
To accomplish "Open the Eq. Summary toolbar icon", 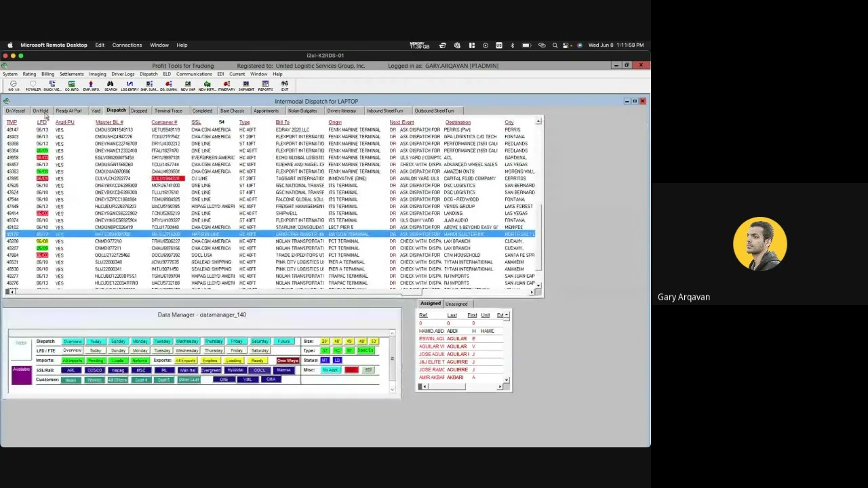I will 168,85.
